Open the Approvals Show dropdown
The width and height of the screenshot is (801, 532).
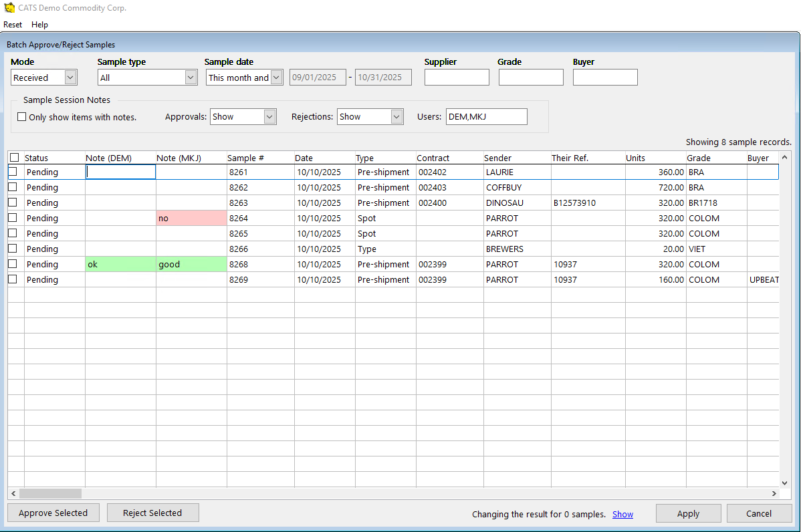[269, 117]
